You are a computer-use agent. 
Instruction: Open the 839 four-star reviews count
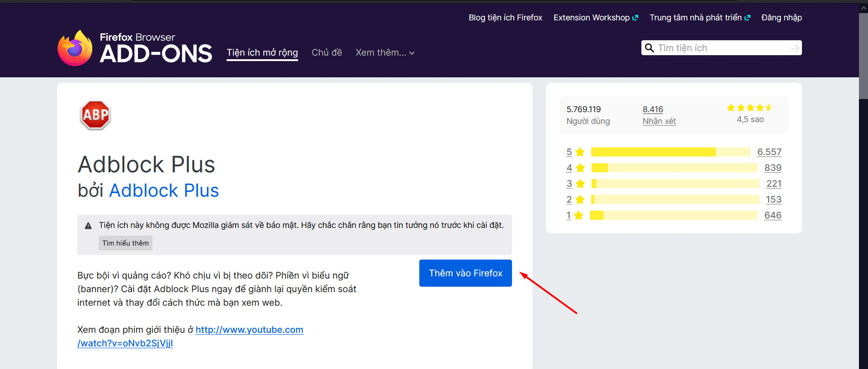(773, 168)
